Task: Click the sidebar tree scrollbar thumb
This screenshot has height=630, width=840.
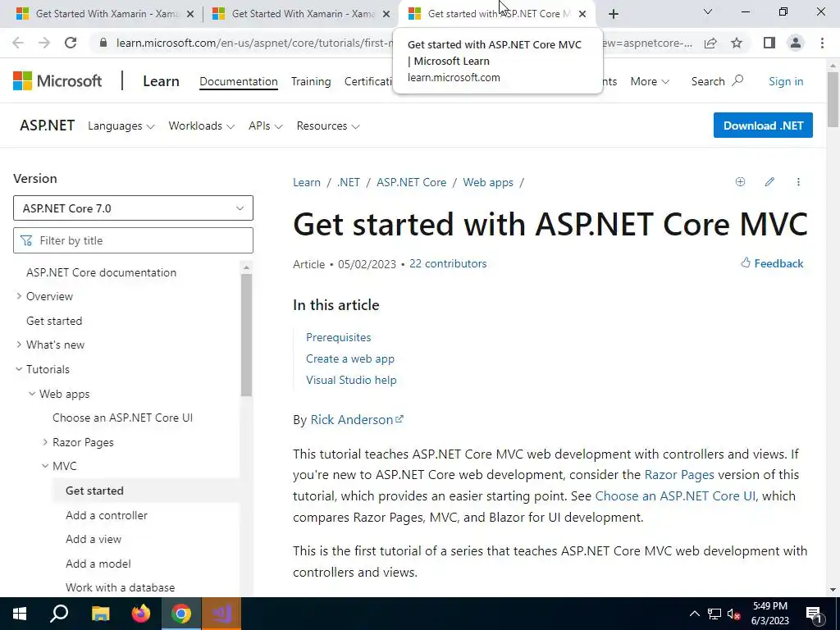Action: 246,335
